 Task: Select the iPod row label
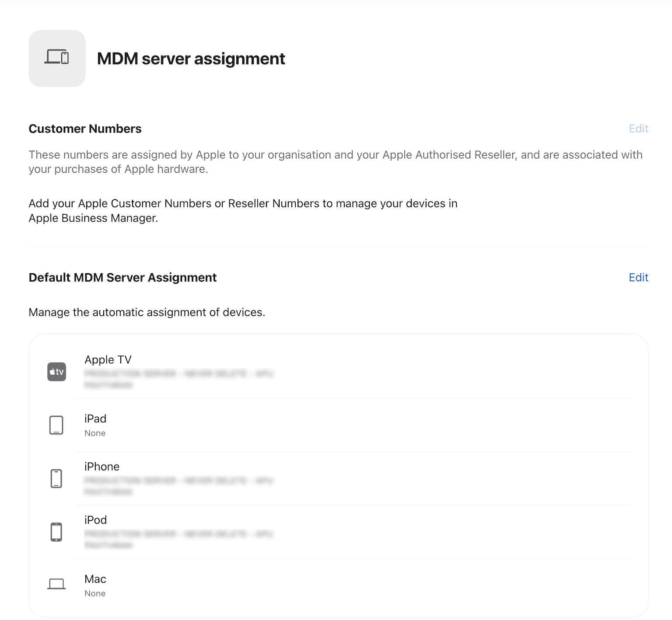(96, 520)
